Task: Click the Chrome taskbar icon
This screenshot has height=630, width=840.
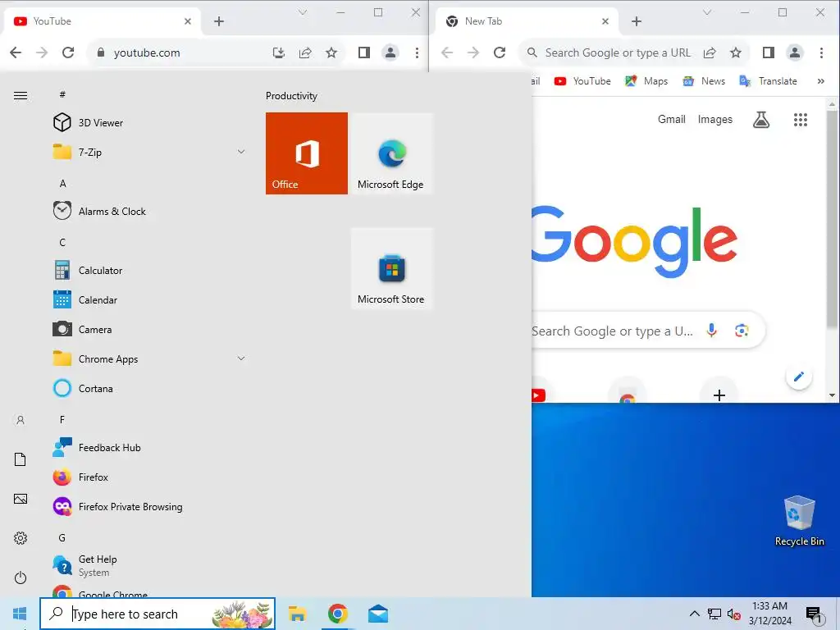Action: click(x=337, y=614)
